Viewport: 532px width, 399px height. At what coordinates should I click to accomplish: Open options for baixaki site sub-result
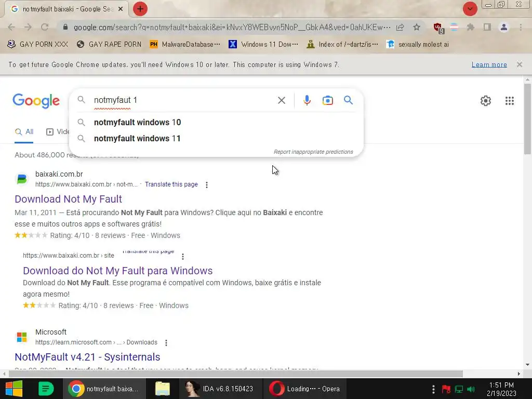click(x=183, y=257)
